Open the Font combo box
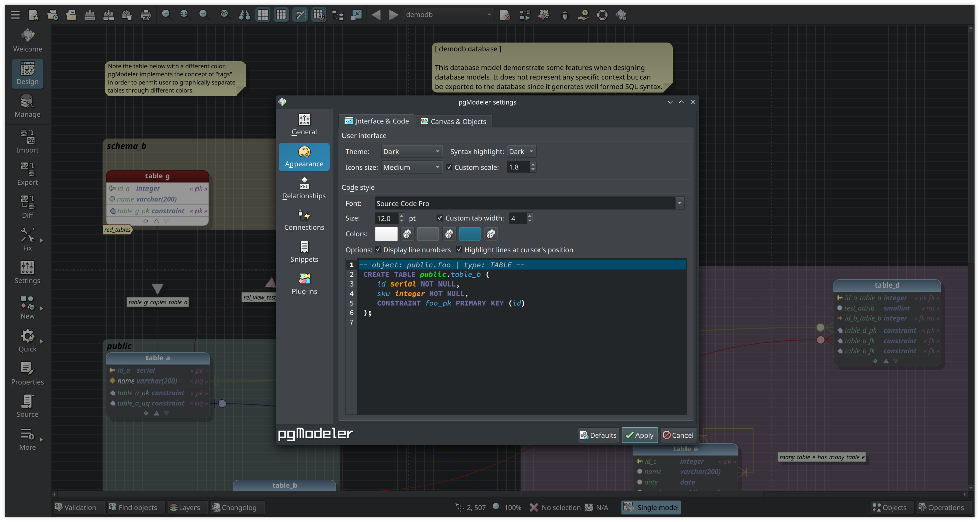980x522 pixels. pos(529,203)
